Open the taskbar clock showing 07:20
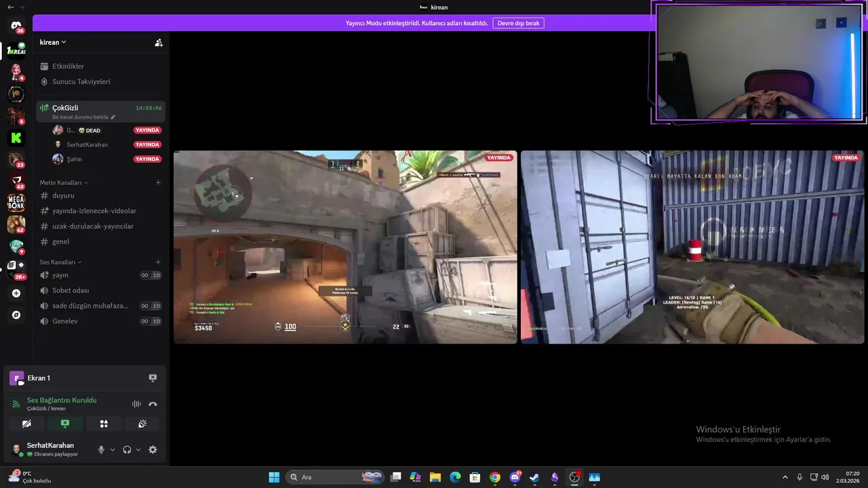This screenshot has height=488, width=868. (x=848, y=477)
